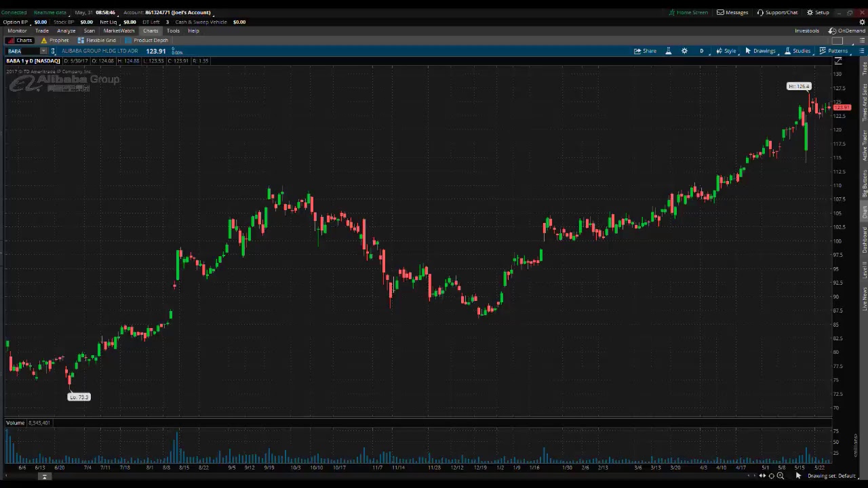This screenshot has height=488, width=868.
Task: Open the Style dropdown
Action: click(x=726, y=51)
